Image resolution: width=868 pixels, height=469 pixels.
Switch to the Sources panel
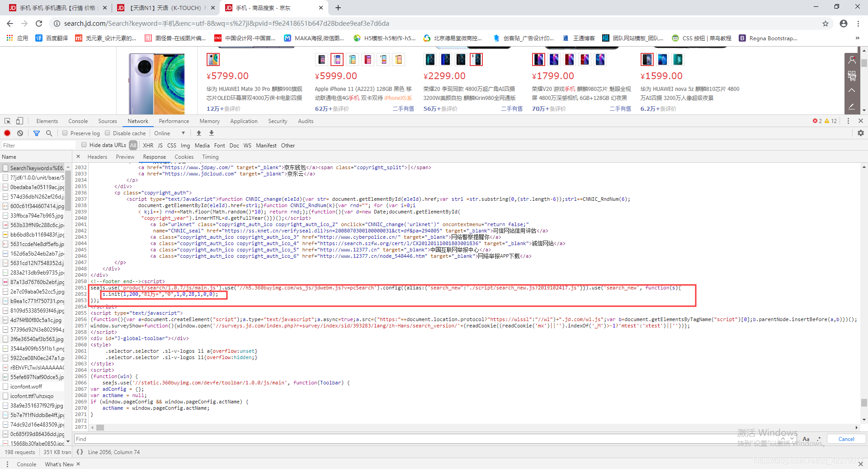click(x=108, y=121)
